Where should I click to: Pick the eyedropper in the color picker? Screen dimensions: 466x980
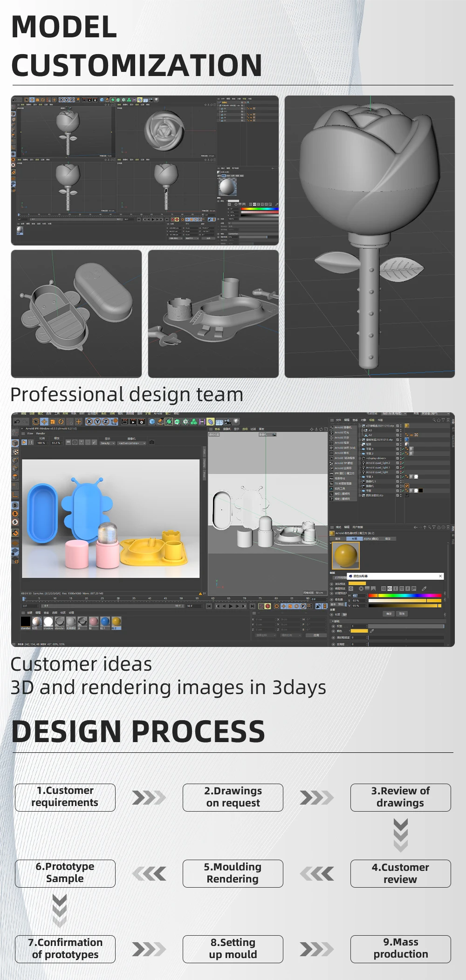pyautogui.click(x=424, y=589)
